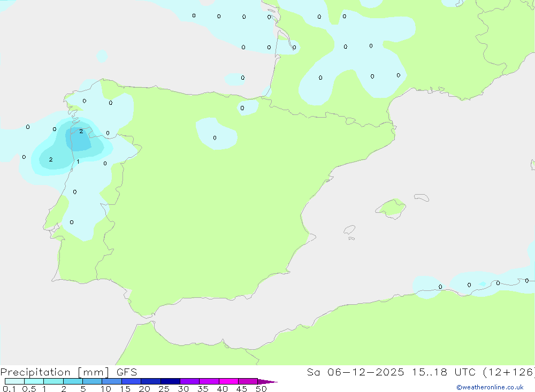The width and height of the screenshot is (535, 392).
Task: Click the 'Precipitation [mm]' title text
Action: coord(55,372)
